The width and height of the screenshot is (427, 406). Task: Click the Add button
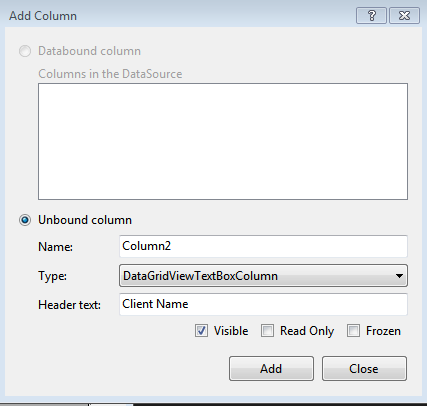(x=271, y=369)
